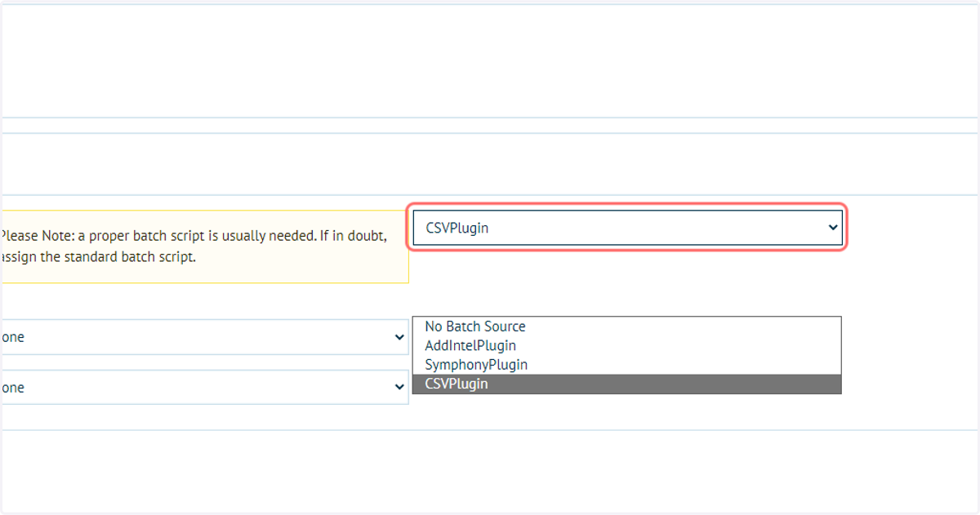Viewport: 980px width, 515px height.
Task: Choose AddIntelPlugin from the list
Action: [626, 346]
